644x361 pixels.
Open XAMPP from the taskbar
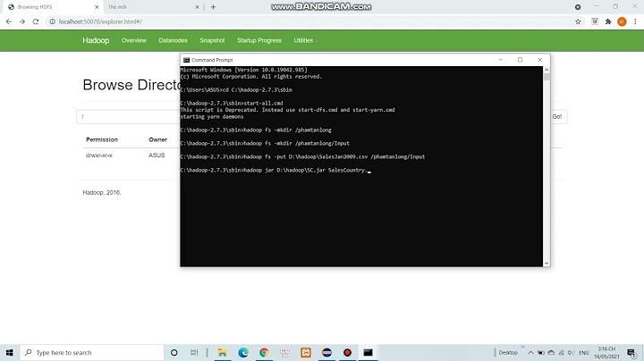[x=306, y=352]
